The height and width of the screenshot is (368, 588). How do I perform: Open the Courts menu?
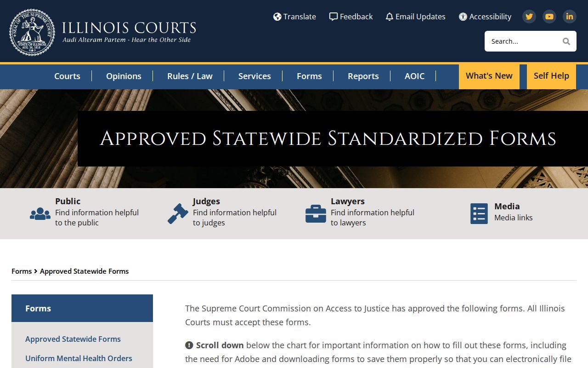pos(67,76)
